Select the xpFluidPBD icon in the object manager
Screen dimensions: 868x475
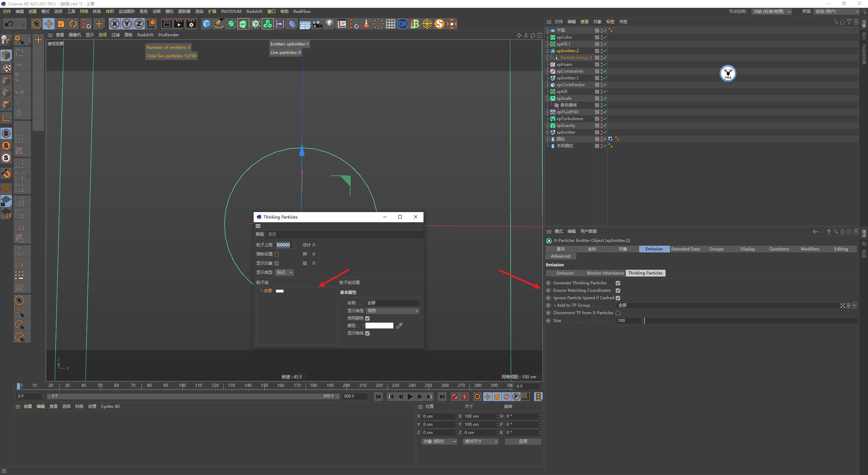coord(552,112)
